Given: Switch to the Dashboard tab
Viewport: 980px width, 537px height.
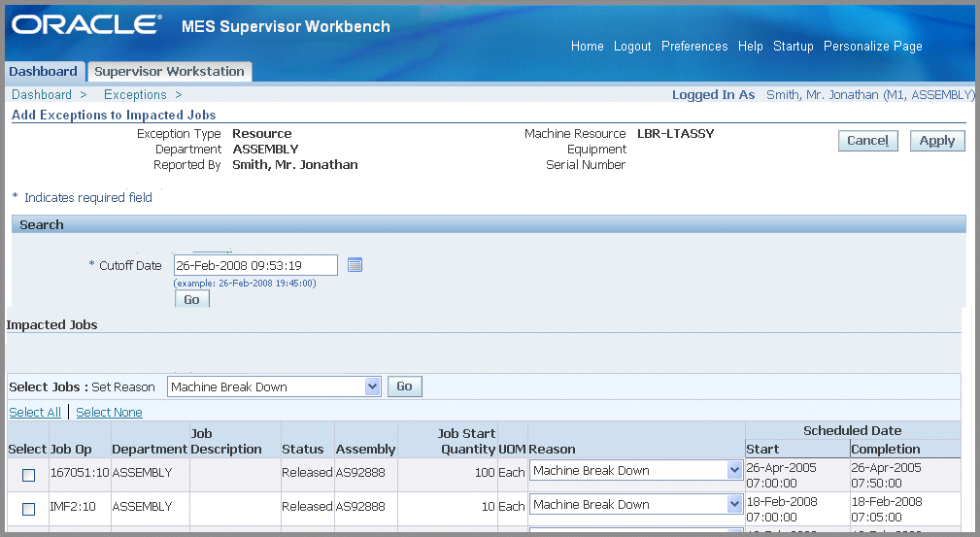Looking at the screenshot, I should (x=43, y=71).
